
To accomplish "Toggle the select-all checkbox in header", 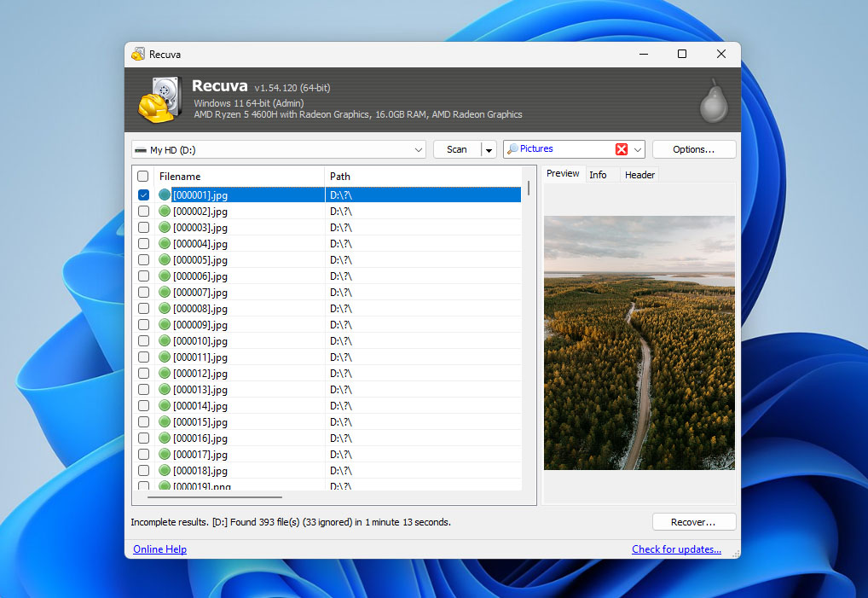I will click(143, 177).
